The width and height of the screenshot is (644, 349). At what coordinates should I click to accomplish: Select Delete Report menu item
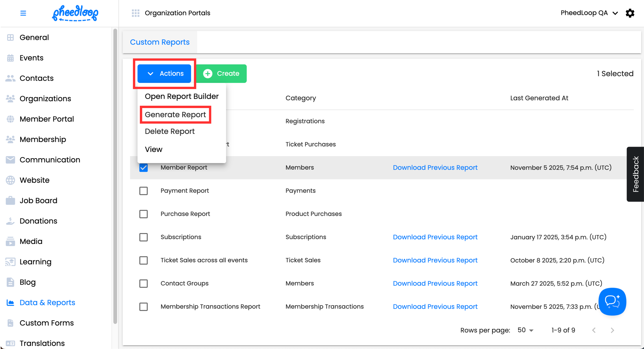click(170, 131)
